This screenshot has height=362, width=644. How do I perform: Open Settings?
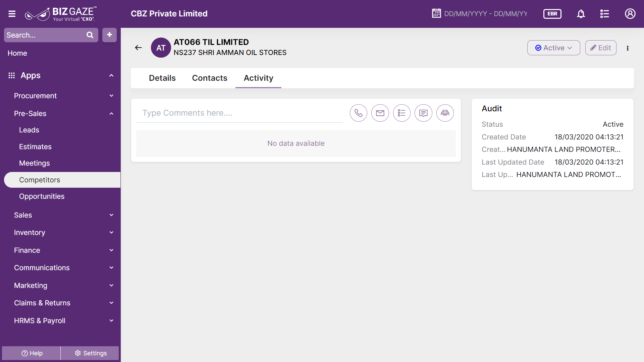point(90,353)
